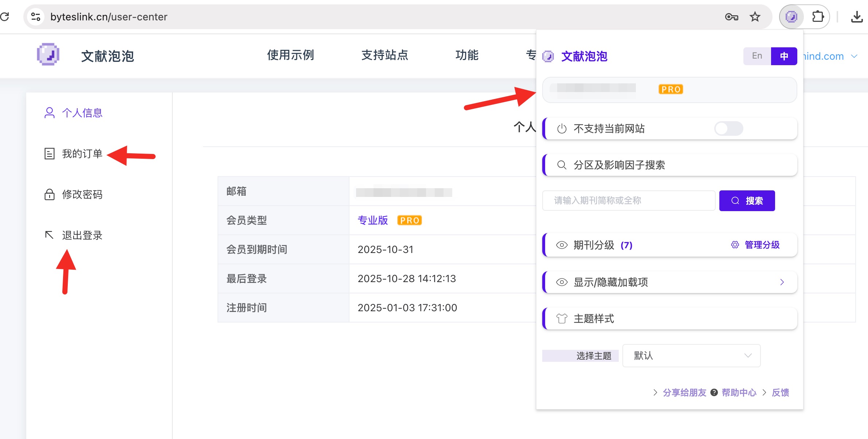This screenshot has height=439, width=868.
Task: Click the password key icon in address bar
Action: pos(731,17)
